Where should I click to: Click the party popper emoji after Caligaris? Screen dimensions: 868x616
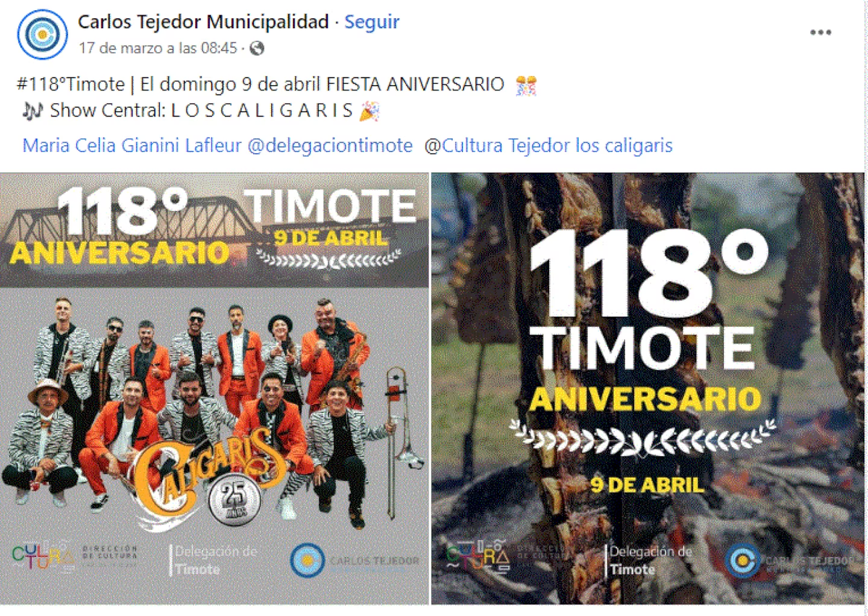click(x=370, y=111)
